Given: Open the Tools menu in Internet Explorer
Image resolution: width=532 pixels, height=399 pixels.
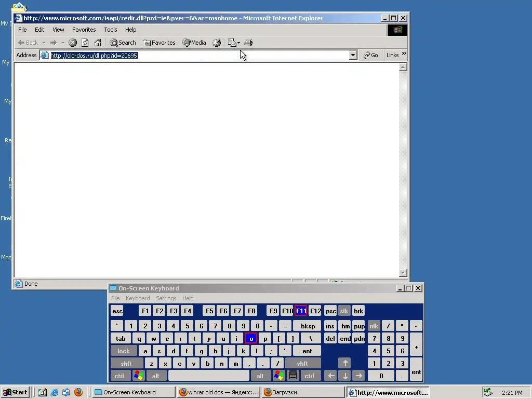Looking at the screenshot, I should point(111,30).
